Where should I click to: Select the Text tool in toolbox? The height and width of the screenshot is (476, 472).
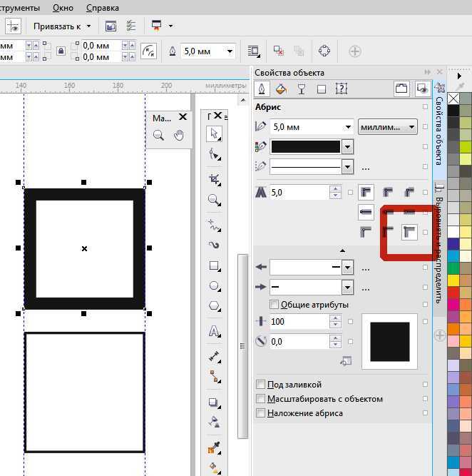214,331
